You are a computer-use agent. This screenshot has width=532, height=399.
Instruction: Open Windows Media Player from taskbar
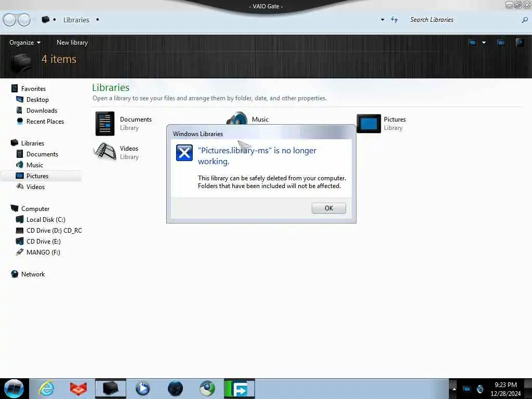(x=142, y=389)
